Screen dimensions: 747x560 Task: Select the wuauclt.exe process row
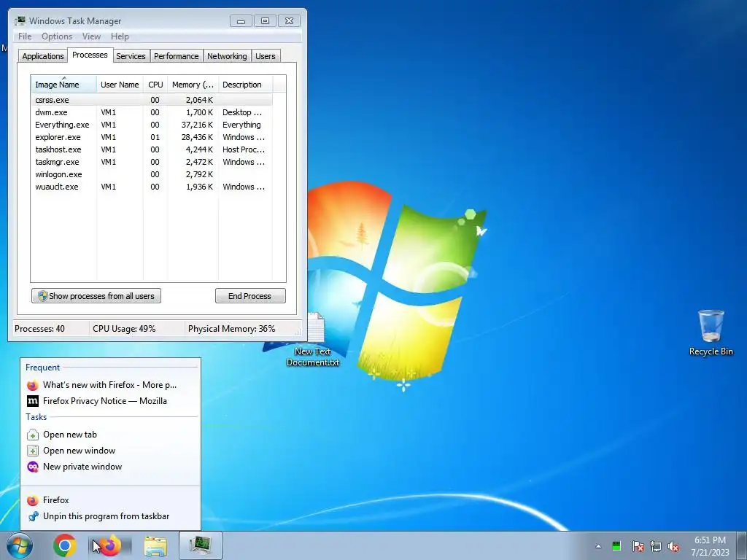(152, 187)
